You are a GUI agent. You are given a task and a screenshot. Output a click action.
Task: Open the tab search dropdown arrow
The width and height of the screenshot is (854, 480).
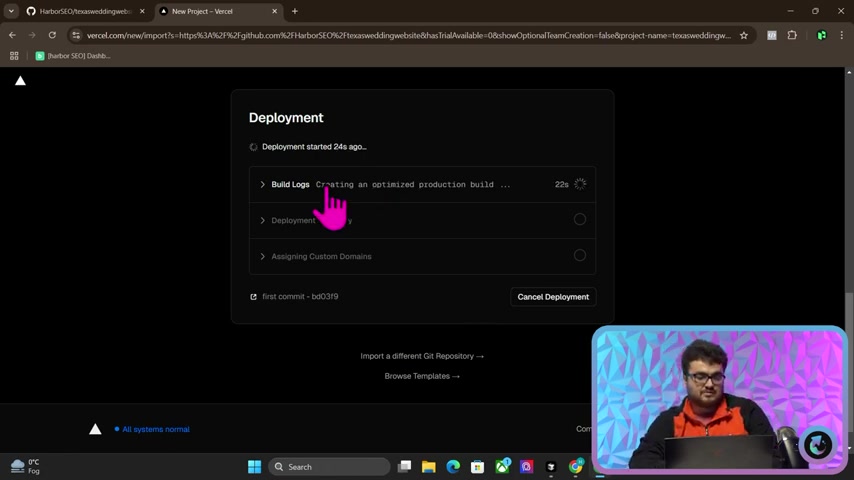tap(11, 11)
